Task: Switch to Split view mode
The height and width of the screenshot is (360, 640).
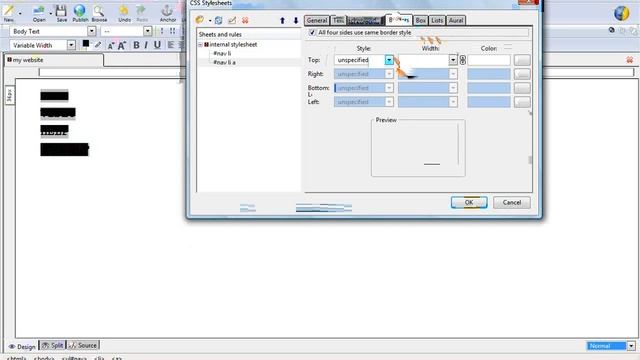Action: point(52,345)
